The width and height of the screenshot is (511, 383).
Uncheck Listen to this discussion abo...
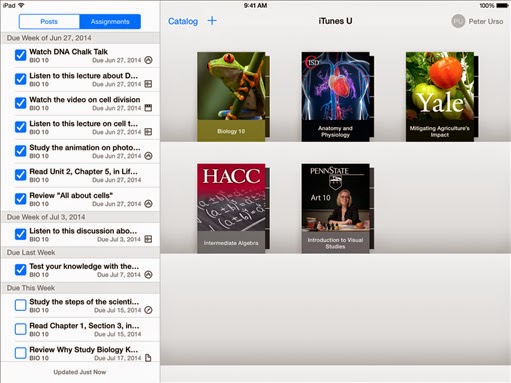[x=20, y=234]
